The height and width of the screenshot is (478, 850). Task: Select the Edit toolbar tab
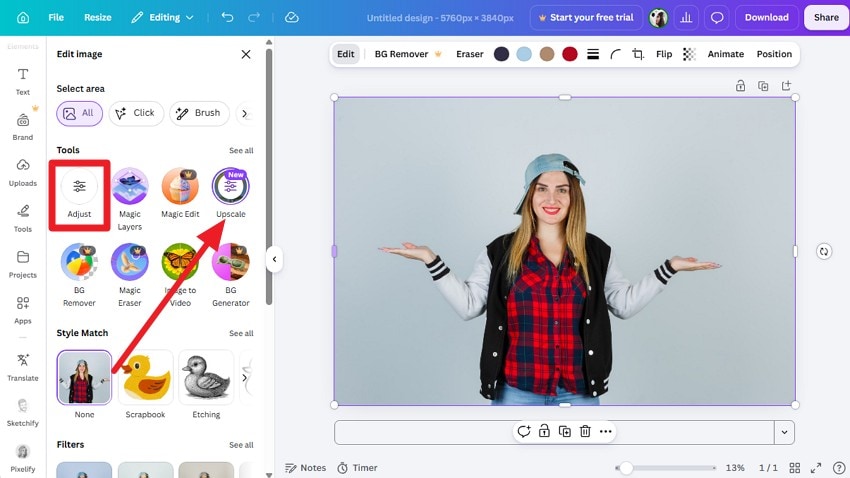pyautogui.click(x=345, y=54)
